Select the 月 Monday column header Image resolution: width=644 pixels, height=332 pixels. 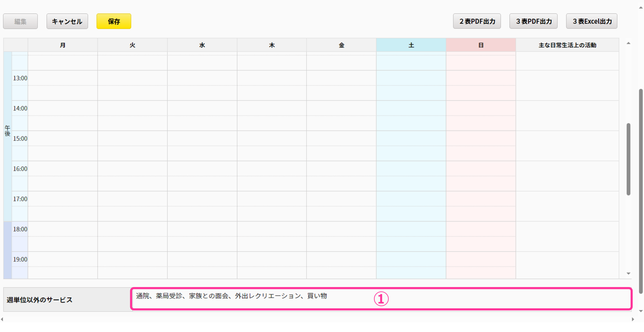(x=63, y=45)
